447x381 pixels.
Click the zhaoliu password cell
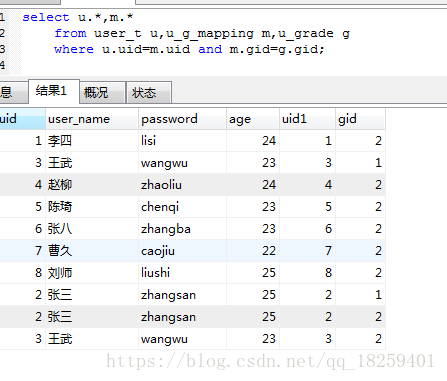tap(182, 185)
